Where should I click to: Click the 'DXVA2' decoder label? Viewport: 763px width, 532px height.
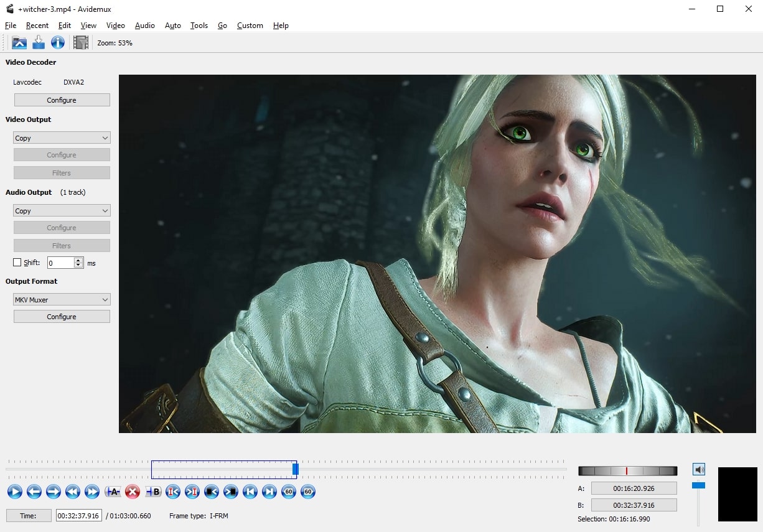click(x=73, y=82)
